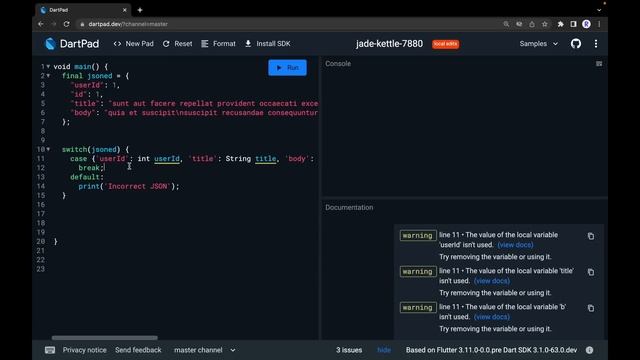Open a new browser tab
Image resolution: width=640 pixels, height=360 pixels.
point(140,10)
